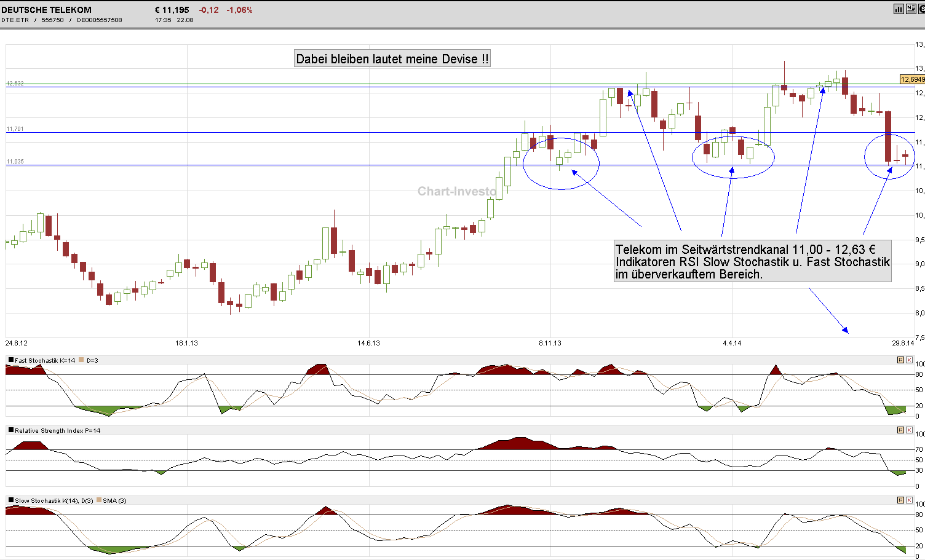Click the 29.8.14 date axis label
Image resolution: width=925 pixels, height=560 pixels.
[903, 344]
